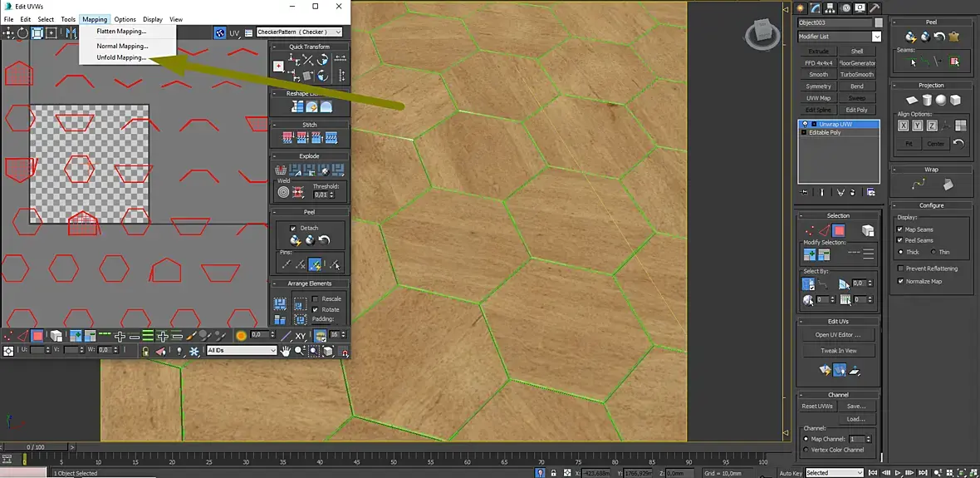Open the Utilities hammer panel tab

click(x=875, y=7)
